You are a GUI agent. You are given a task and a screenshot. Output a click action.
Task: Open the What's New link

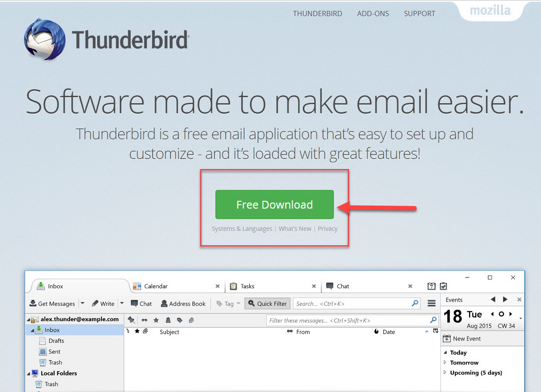click(x=295, y=229)
